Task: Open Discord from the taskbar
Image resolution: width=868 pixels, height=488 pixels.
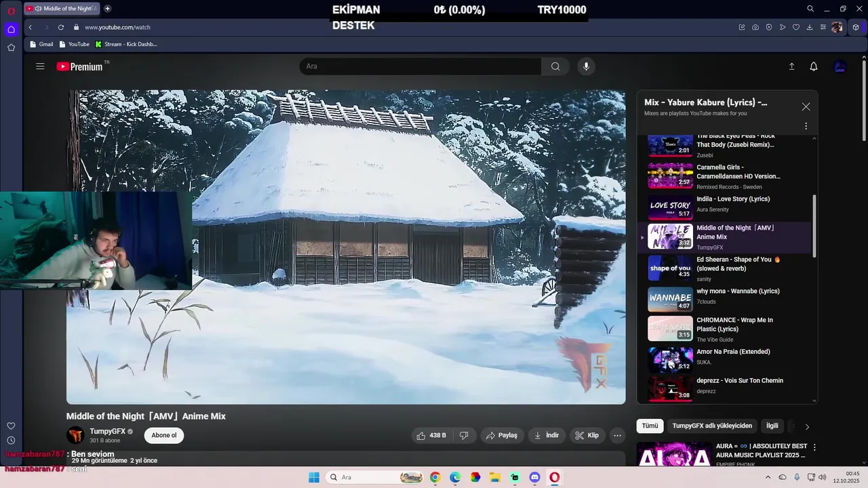Action: click(x=534, y=477)
